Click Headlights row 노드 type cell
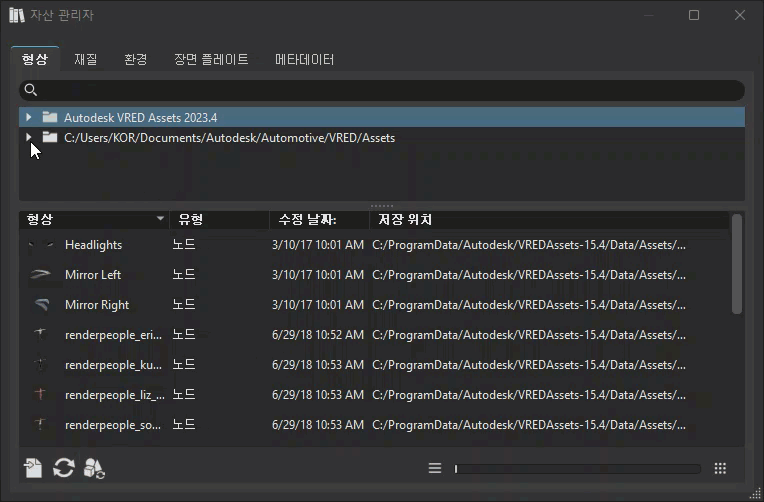 184,245
